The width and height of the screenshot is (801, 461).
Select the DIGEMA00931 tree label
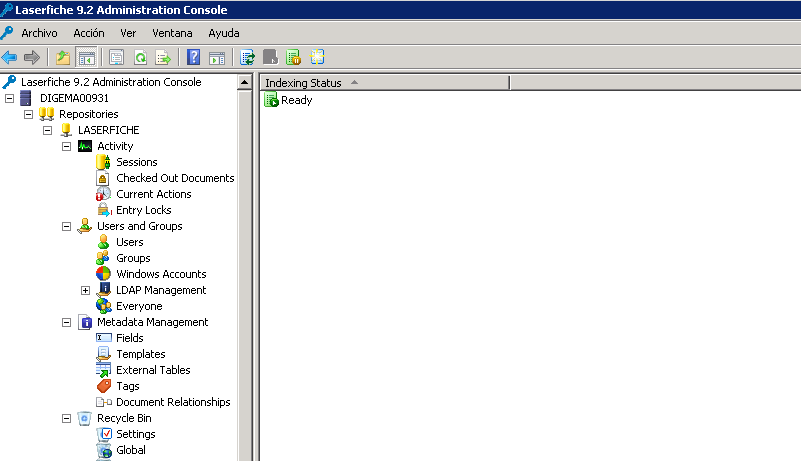74,98
